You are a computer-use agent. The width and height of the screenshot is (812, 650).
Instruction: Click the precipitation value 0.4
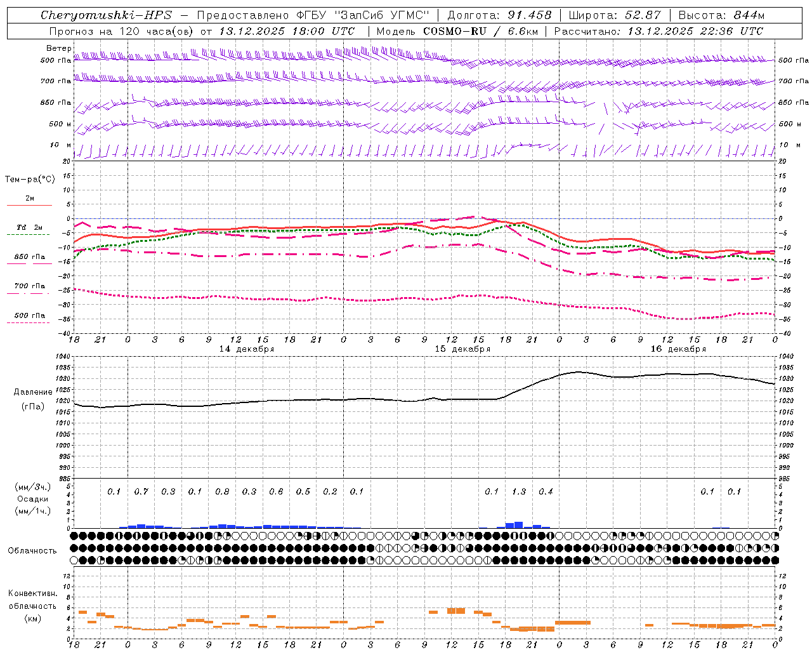pyautogui.click(x=546, y=492)
